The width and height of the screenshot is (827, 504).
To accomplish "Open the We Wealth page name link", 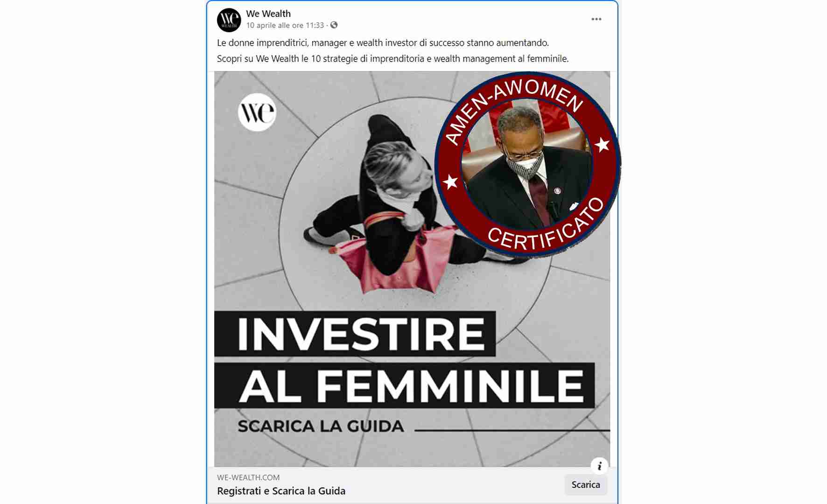I will pyautogui.click(x=268, y=14).
